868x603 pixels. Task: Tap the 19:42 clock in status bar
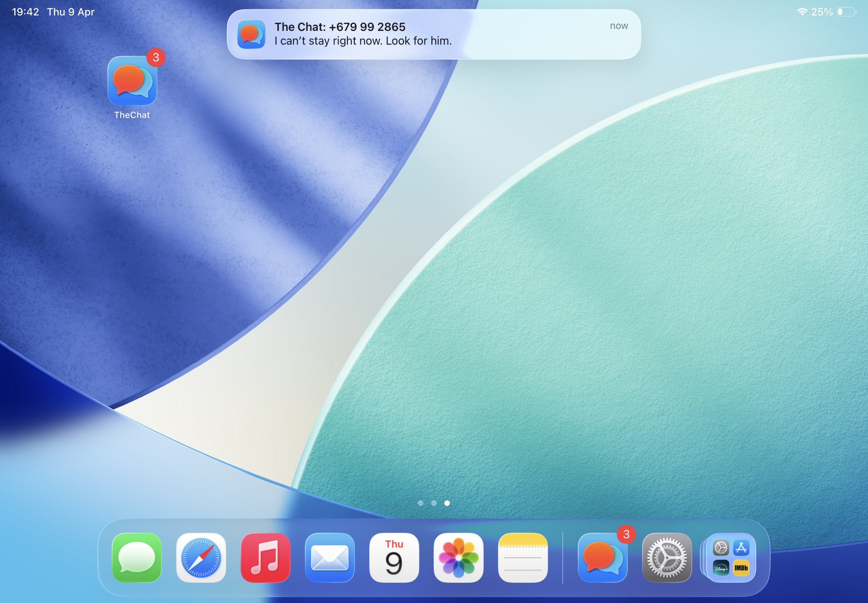click(x=25, y=12)
